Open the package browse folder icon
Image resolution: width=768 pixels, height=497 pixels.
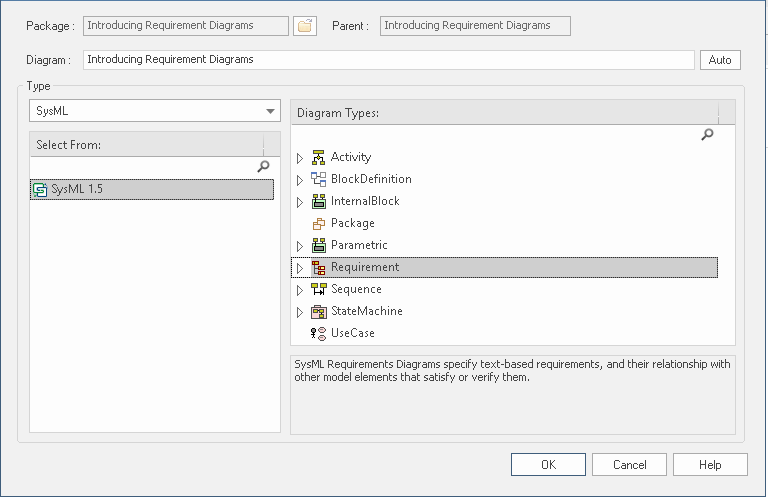(305, 26)
